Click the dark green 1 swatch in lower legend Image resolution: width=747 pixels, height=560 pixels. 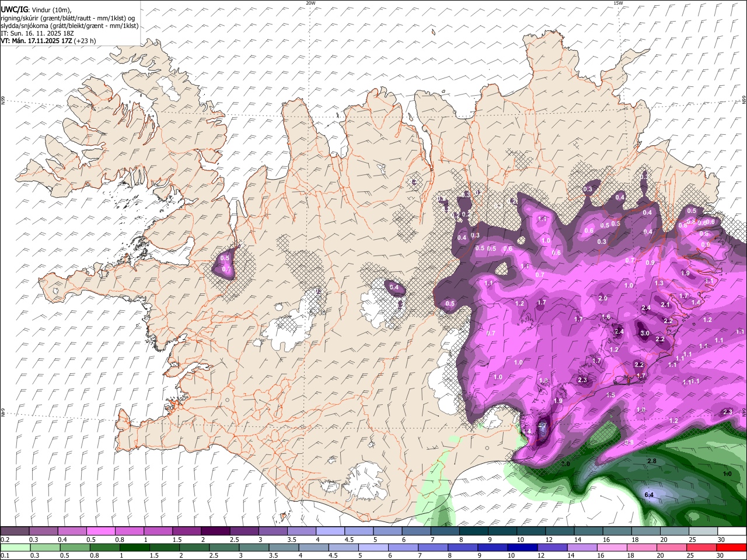(134, 547)
